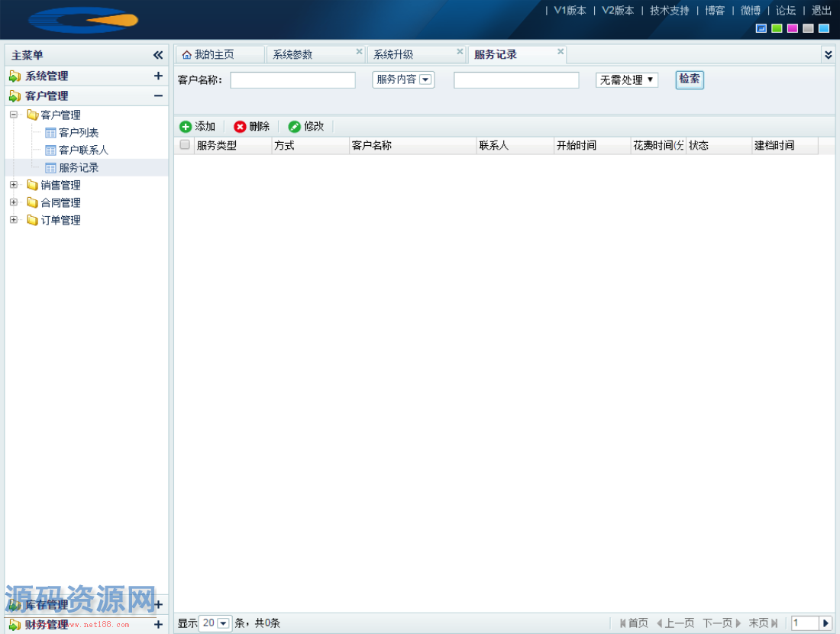Viewport: 840px width, 634px height.
Task: Click the 修改 edit icon
Action: [296, 127]
